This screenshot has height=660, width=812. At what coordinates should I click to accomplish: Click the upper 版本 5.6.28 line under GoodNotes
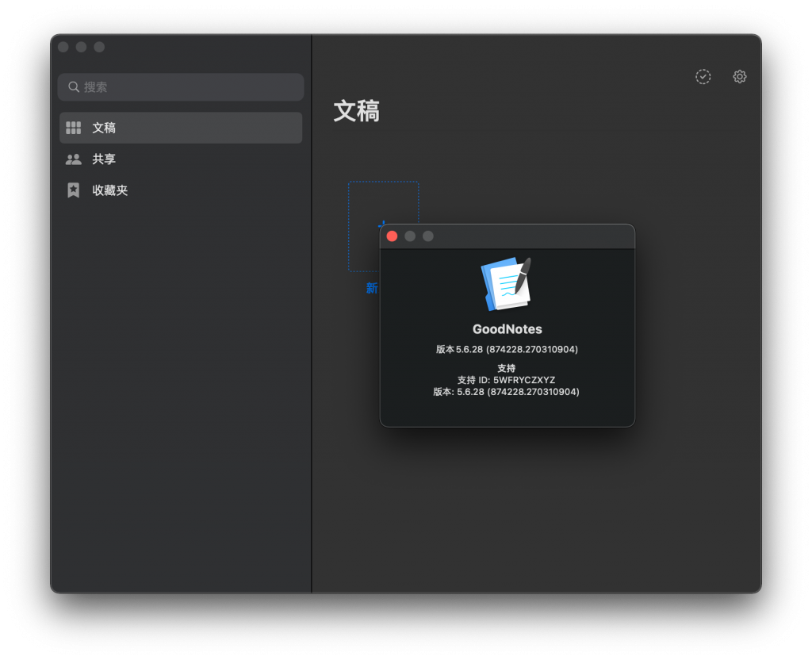coord(507,350)
